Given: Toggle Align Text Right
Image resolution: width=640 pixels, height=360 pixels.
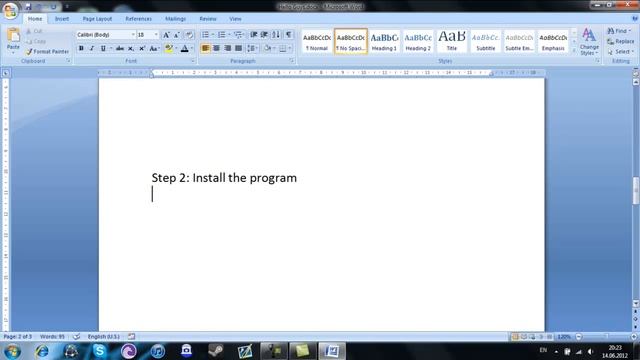Looking at the screenshot, I should pos(227,49).
